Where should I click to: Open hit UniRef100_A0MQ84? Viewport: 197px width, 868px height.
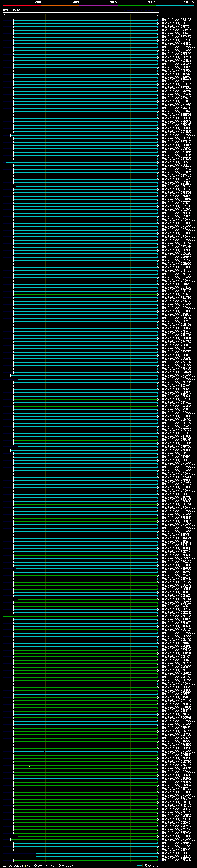point(177,481)
